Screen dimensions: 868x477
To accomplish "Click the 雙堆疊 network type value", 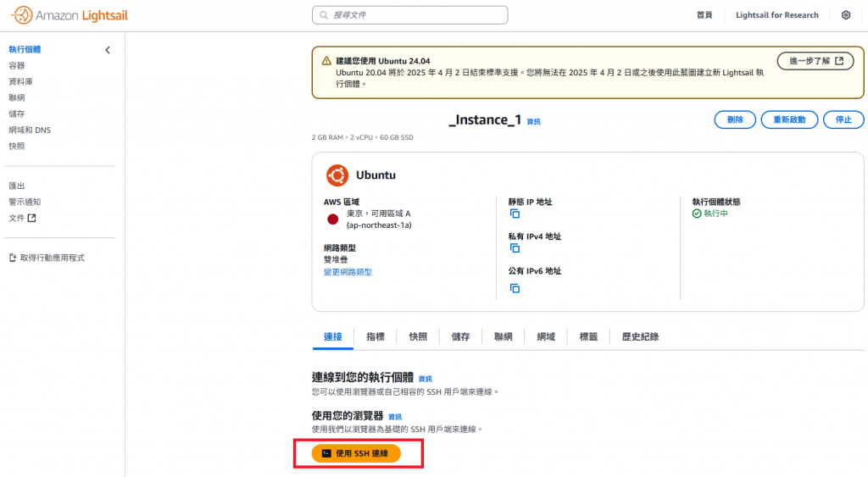I will coord(336,259).
